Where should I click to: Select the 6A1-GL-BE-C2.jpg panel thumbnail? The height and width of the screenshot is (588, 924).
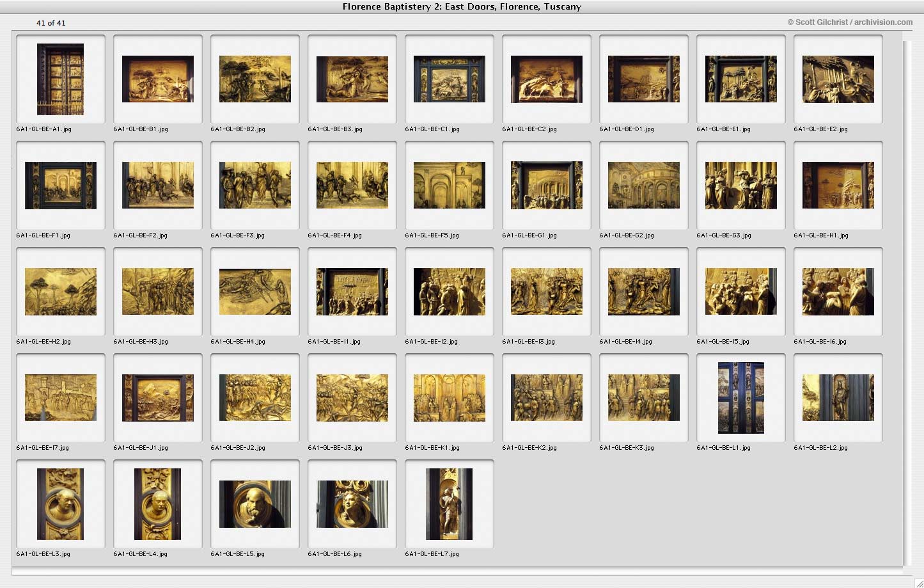547,79
